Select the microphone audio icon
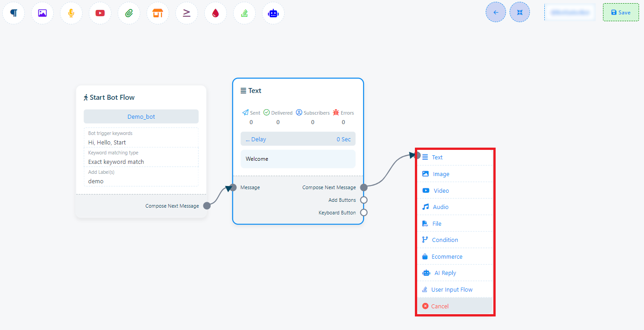This screenshot has width=644, height=330. coord(71,13)
